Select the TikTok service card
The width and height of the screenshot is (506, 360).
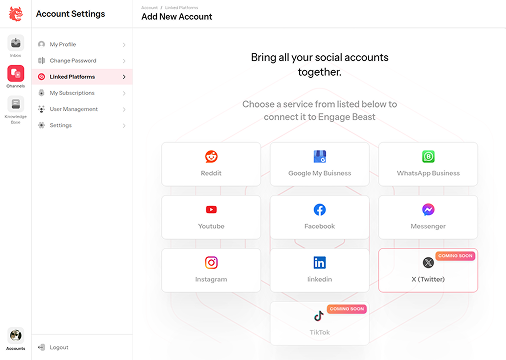click(x=320, y=323)
